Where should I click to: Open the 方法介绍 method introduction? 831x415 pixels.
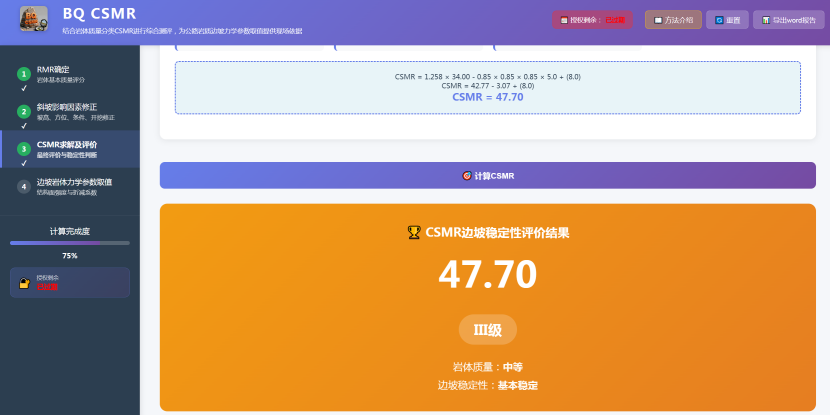pos(673,20)
